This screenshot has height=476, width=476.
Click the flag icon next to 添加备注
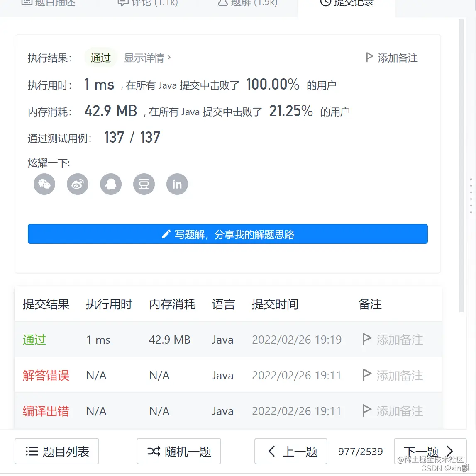[369, 58]
